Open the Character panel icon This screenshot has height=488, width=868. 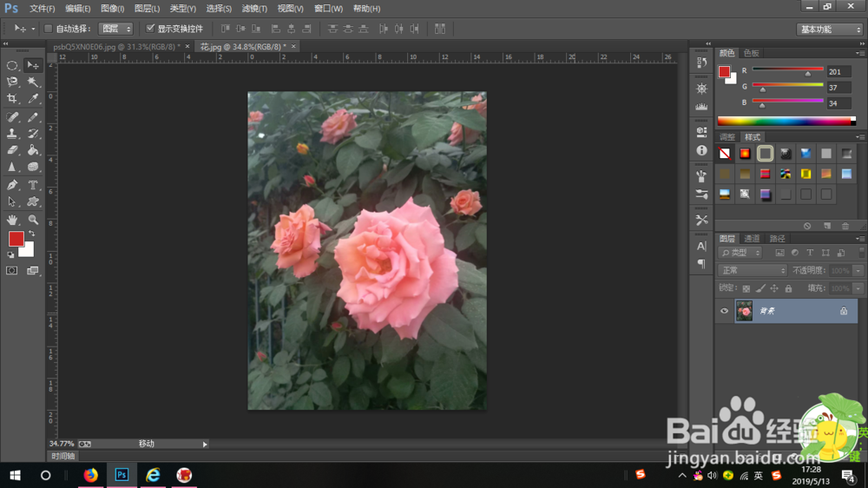[x=701, y=246]
